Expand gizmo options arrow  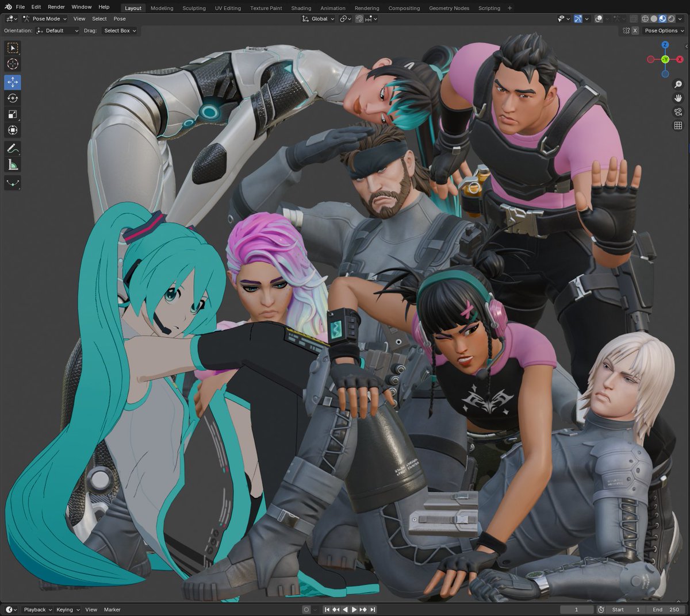(586, 18)
